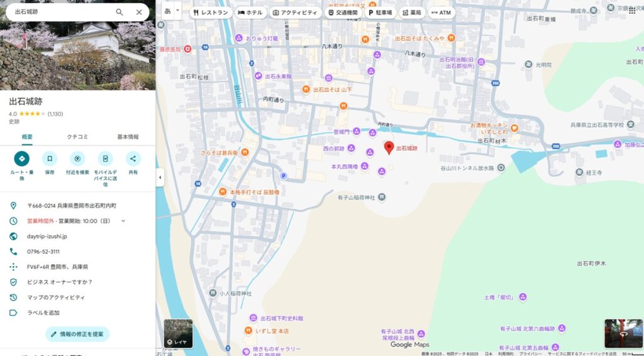Filter the map by ホテル chip

[x=250, y=13]
